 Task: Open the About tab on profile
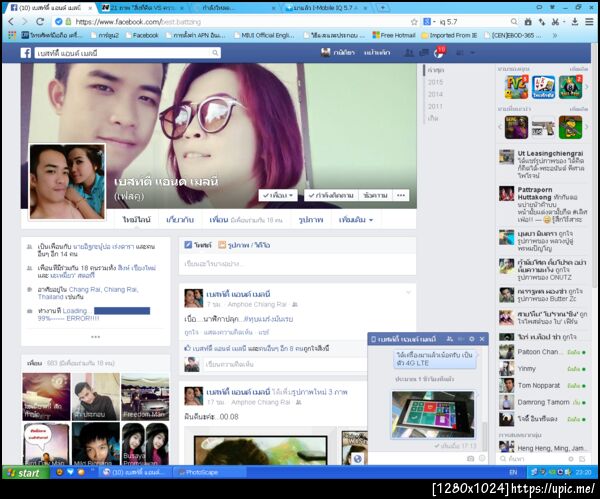[180, 220]
